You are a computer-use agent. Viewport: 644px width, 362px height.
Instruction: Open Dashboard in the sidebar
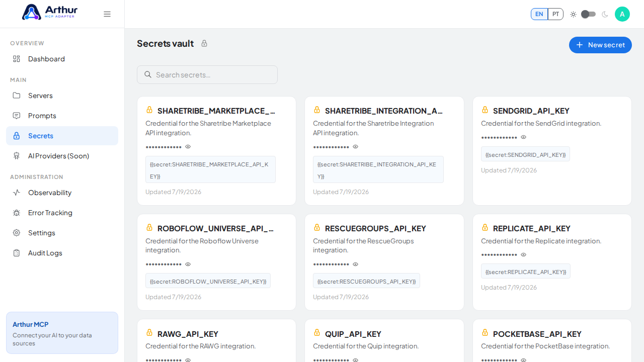pos(62,59)
